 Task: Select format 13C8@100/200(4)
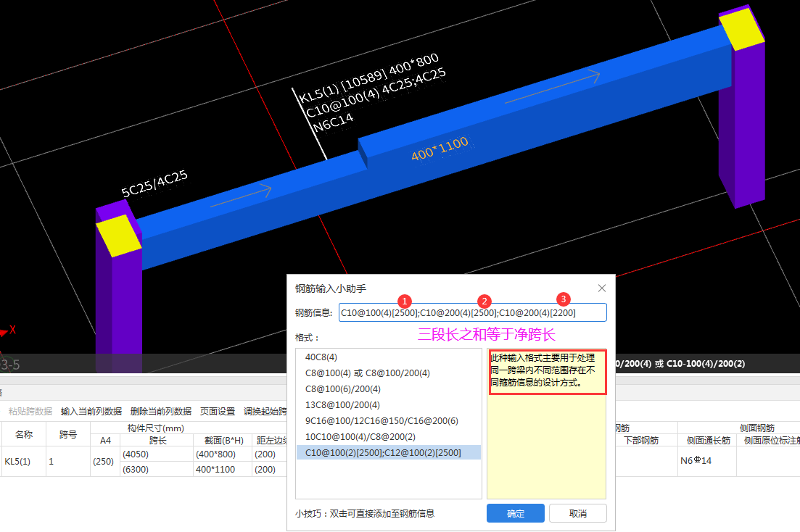[388, 405]
